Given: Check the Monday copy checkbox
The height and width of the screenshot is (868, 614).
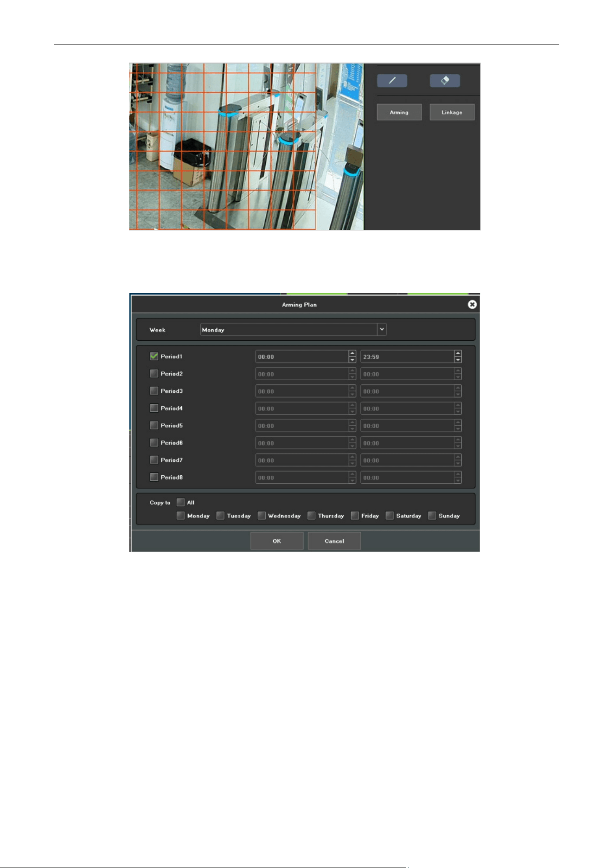Looking at the screenshot, I should (x=180, y=516).
